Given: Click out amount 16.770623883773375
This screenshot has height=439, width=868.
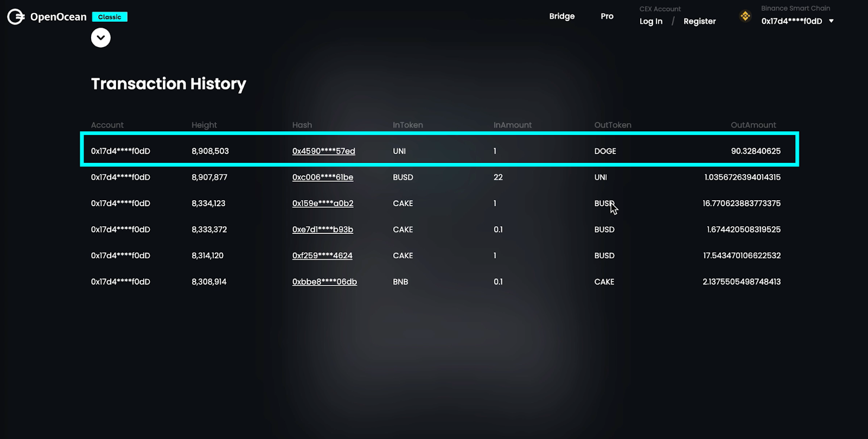Looking at the screenshot, I should coord(742,203).
